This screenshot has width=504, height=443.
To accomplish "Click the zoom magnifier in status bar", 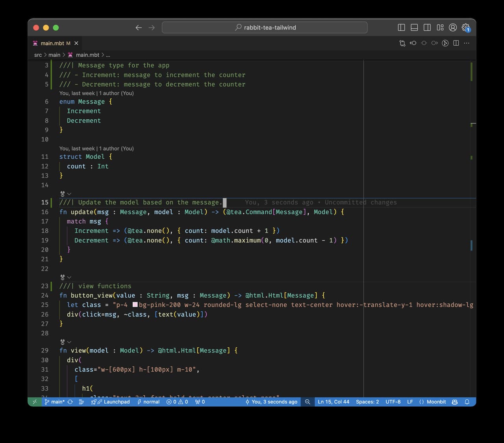I will pos(308,402).
